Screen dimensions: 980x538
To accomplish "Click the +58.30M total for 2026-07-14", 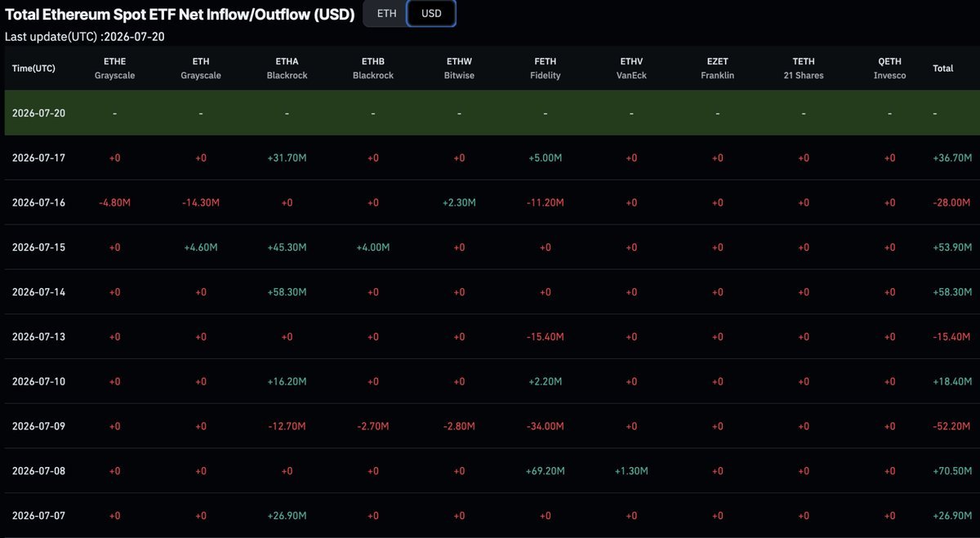I will tap(951, 291).
